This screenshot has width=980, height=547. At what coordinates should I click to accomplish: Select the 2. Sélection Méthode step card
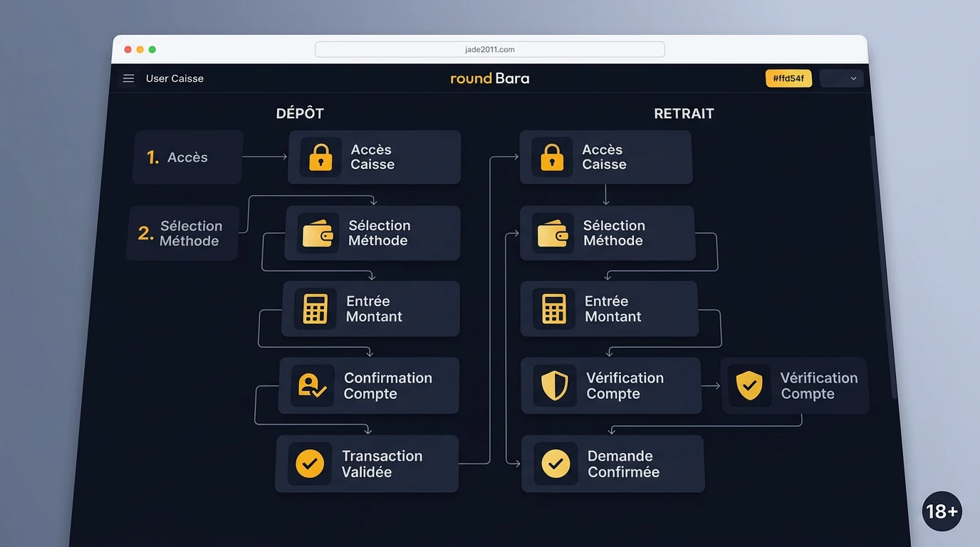click(x=183, y=233)
